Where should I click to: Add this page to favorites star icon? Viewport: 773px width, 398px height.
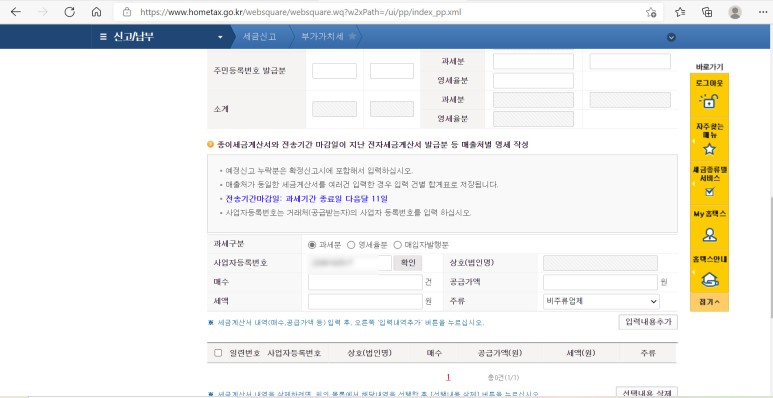651,12
